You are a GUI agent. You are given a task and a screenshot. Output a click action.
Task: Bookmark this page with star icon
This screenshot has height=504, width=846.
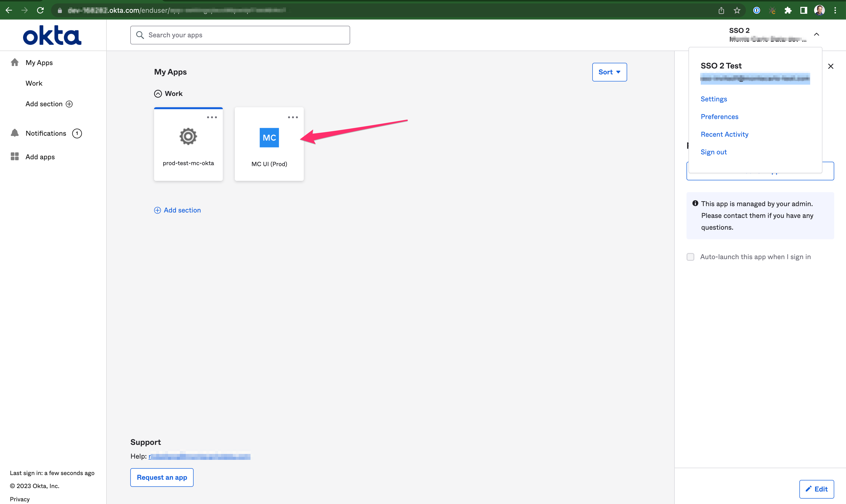point(737,11)
